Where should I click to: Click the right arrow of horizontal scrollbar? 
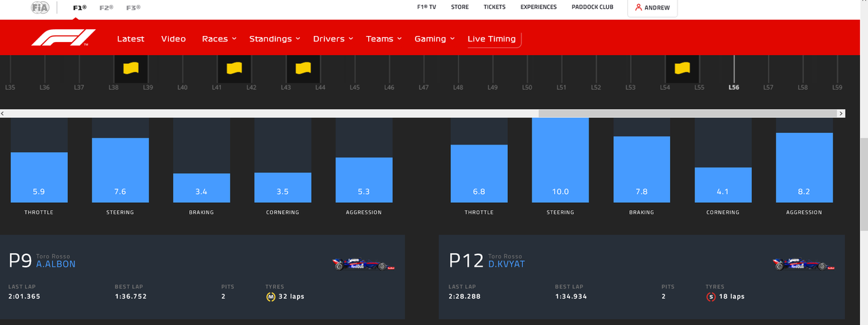pos(841,113)
